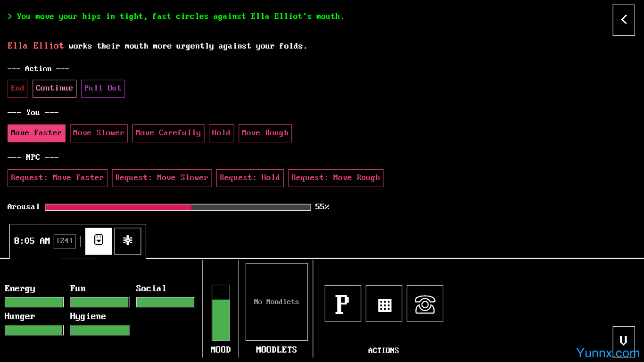Click Request: Move Faster
This screenshot has width=644, height=362.
(58, 178)
